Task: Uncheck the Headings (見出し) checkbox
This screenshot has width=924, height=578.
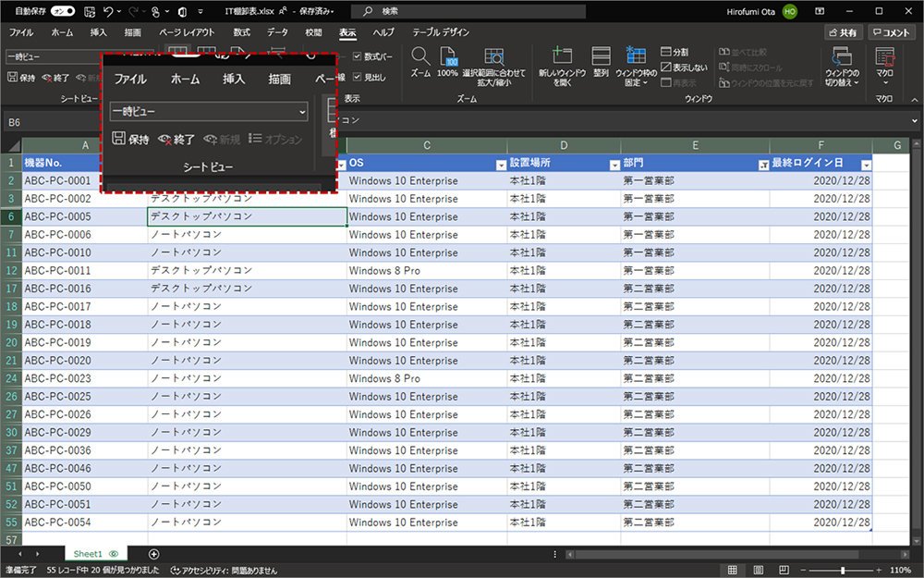Action: (357, 78)
